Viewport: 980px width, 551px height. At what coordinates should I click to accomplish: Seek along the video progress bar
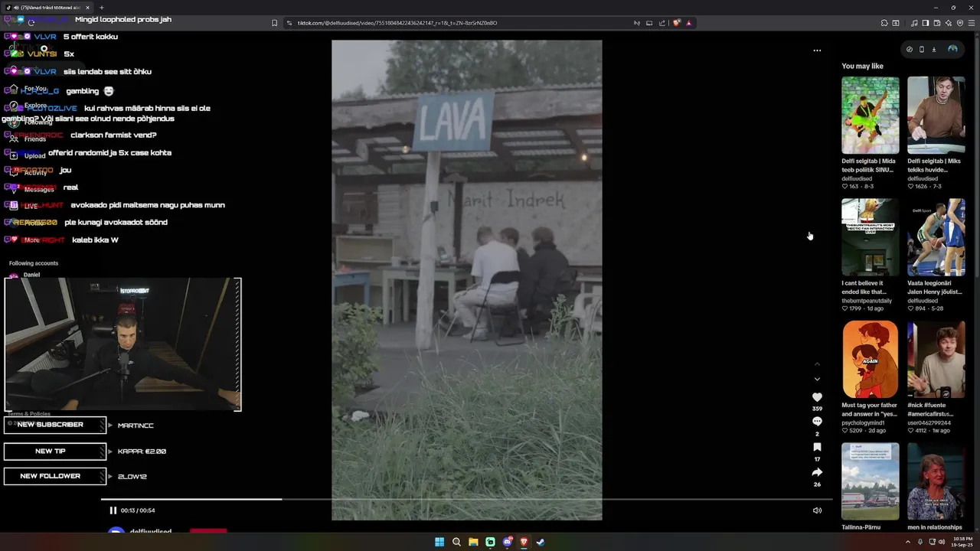(x=466, y=499)
